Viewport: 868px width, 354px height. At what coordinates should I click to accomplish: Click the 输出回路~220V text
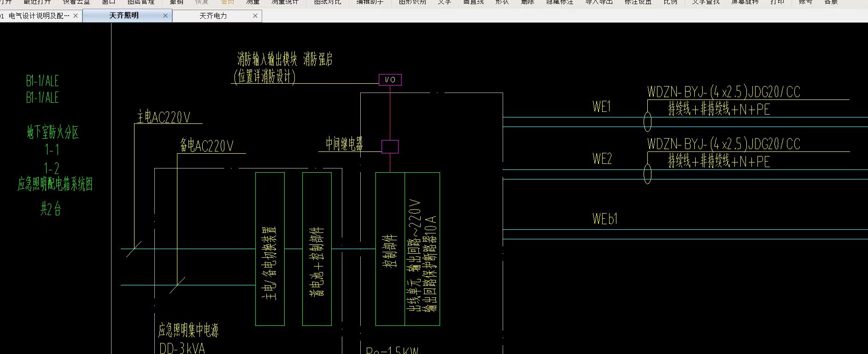pos(414,234)
